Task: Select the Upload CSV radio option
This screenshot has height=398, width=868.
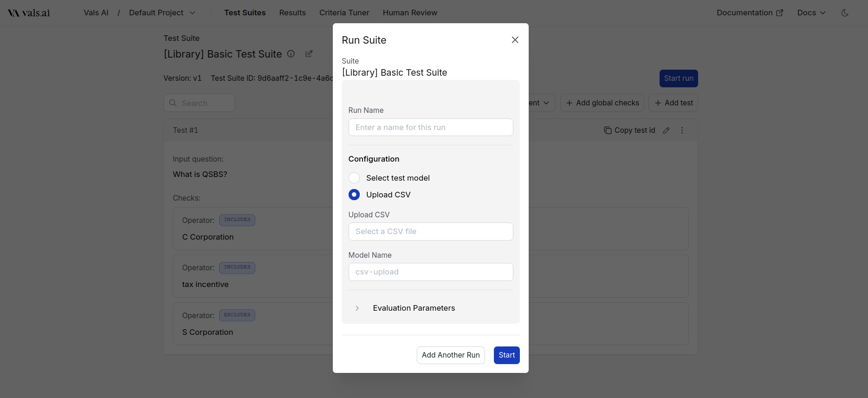Action: point(354,195)
